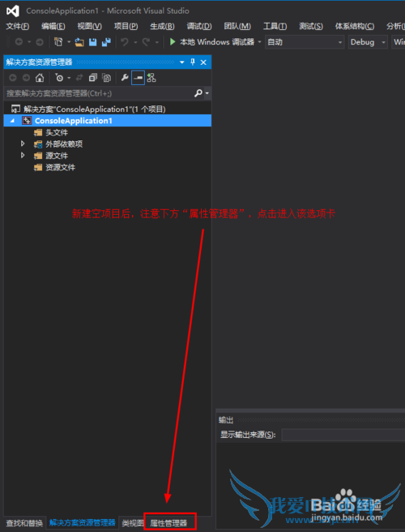The height and width of the screenshot is (532, 405).
Task: Click the New Project toolbar icon
Action: [x=58, y=42]
